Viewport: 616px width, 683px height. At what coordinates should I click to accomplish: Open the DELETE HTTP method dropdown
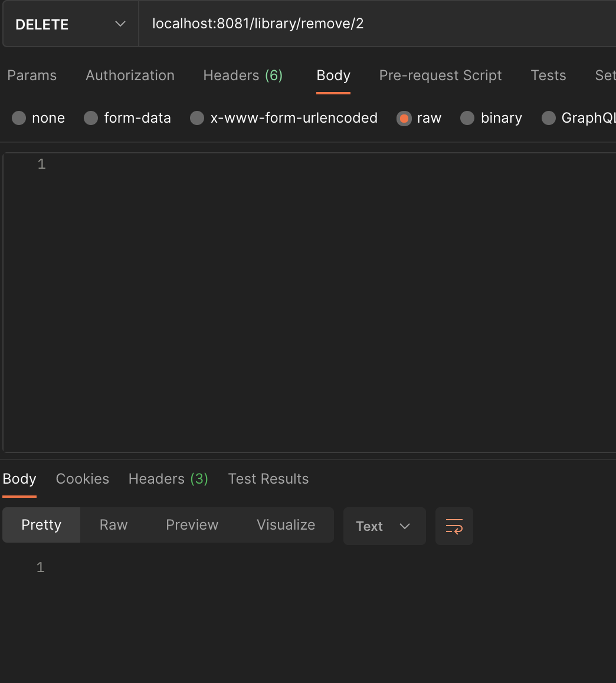(71, 24)
